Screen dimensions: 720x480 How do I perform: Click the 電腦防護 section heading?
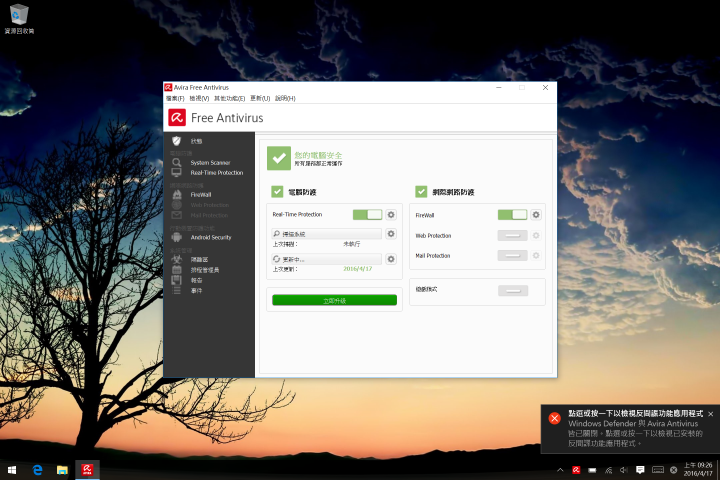coord(302,192)
